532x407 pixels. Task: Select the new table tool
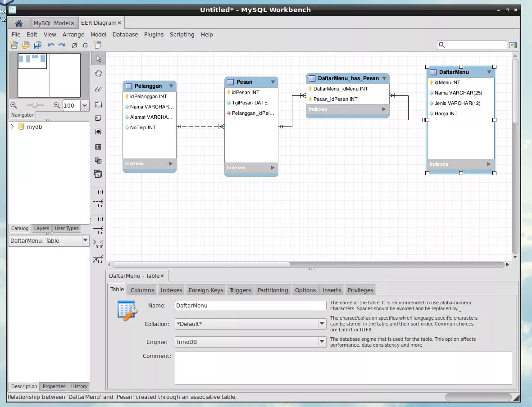click(x=98, y=147)
